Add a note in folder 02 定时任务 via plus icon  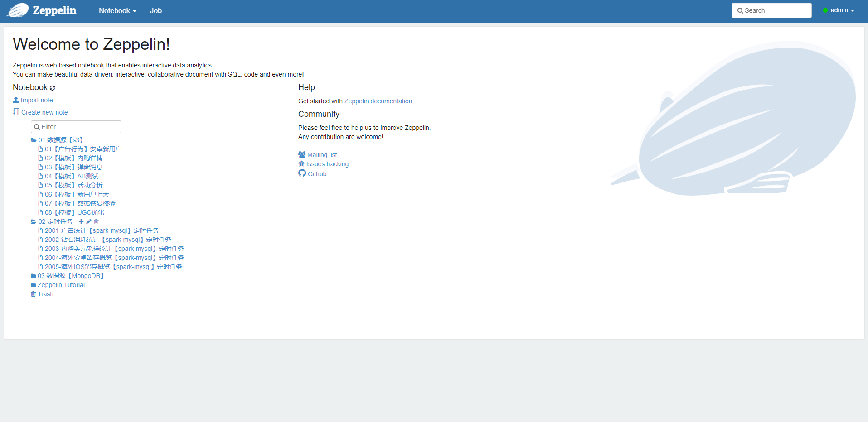pos(81,221)
